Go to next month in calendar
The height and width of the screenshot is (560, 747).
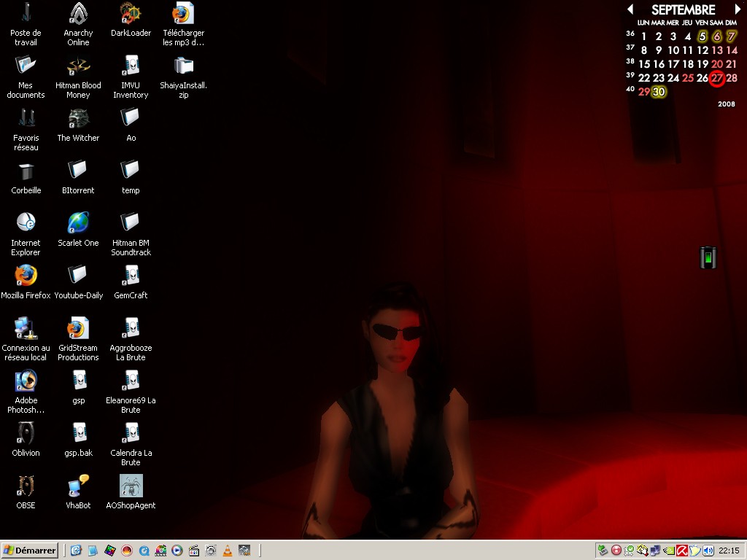click(738, 9)
